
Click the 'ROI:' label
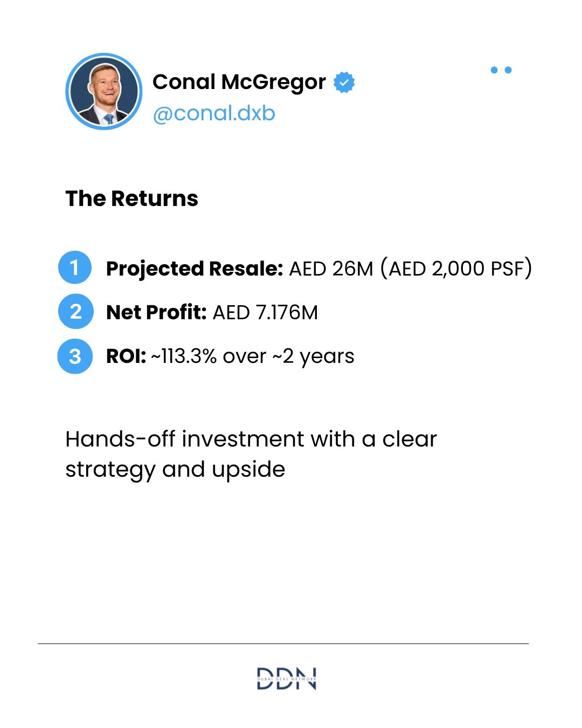pos(126,356)
